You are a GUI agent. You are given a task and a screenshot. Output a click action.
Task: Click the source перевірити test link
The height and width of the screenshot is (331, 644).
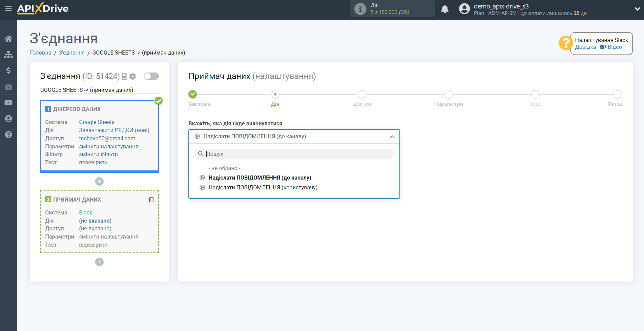(94, 163)
